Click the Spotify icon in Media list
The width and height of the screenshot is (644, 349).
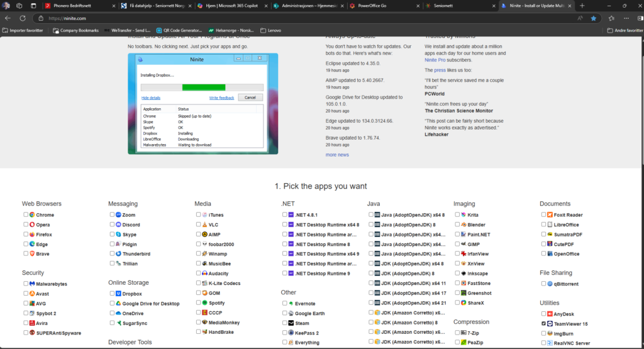pyautogui.click(x=204, y=303)
